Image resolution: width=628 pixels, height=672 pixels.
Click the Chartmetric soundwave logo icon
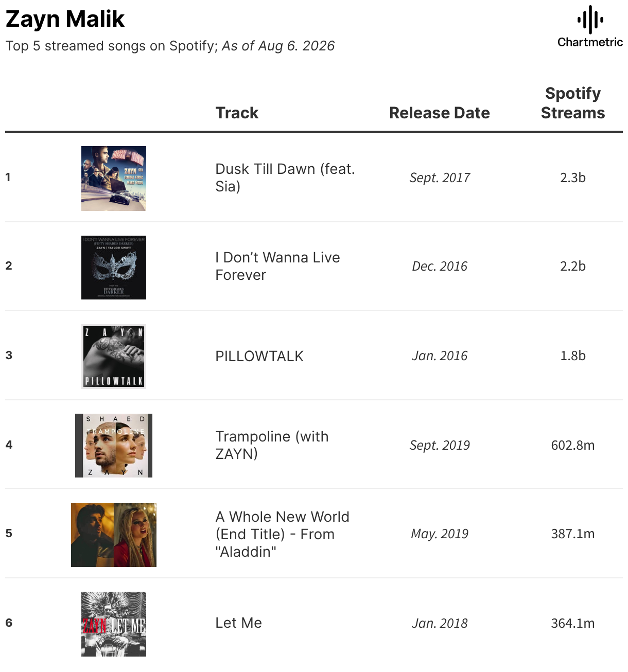(590, 20)
